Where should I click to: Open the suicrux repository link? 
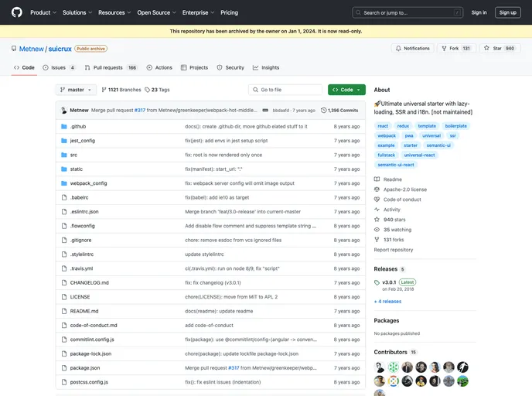coord(60,49)
